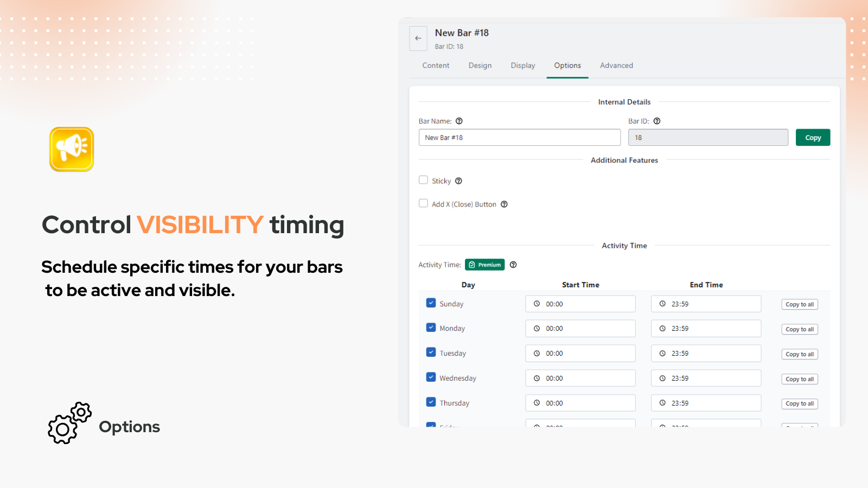The height and width of the screenshot is (488, 868).
Task: Click the clock icon in Tuesday start time
Action: (537, 354)
